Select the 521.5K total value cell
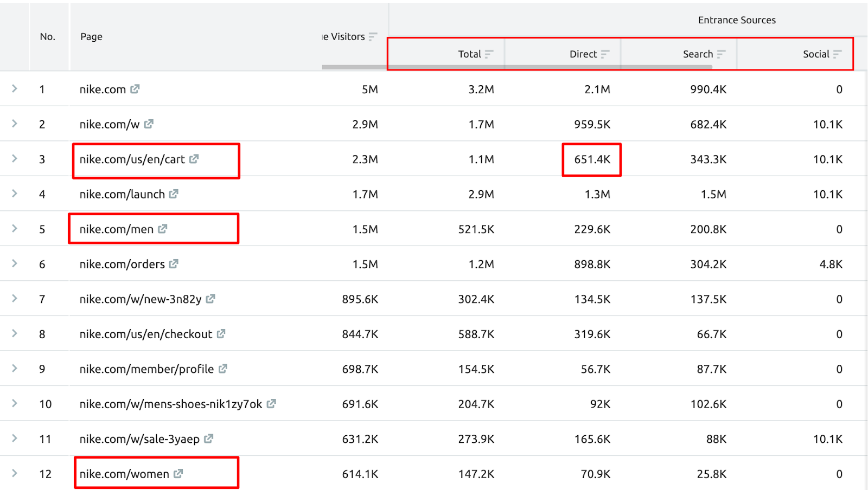This screenshot has width=868, height=490. tap(476, 229)
